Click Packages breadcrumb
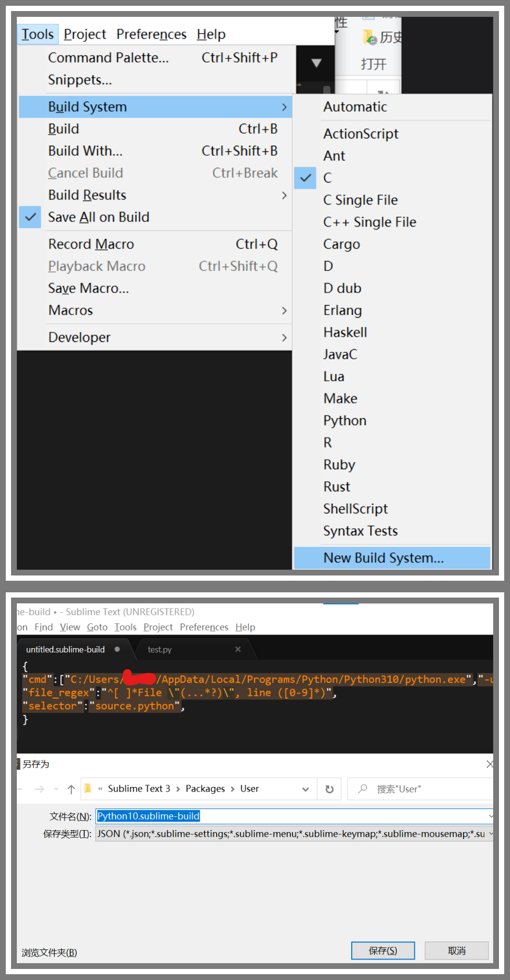 tap(205, 789)
